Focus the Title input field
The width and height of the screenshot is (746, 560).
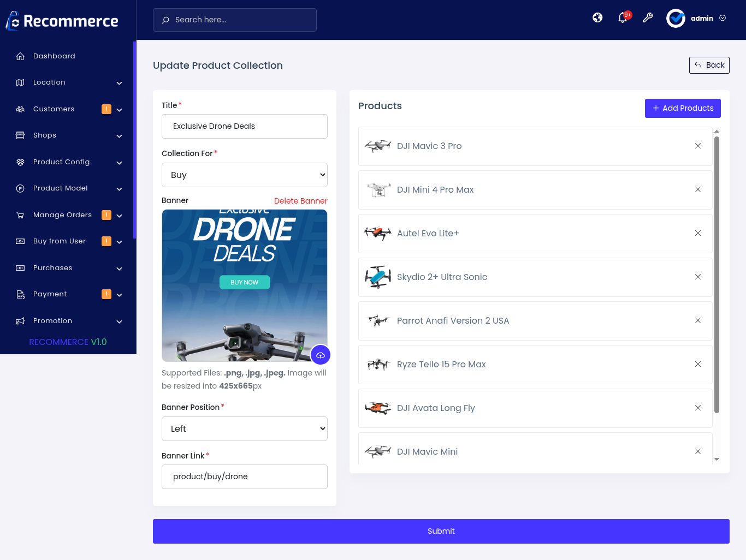(x=245, y=126)
